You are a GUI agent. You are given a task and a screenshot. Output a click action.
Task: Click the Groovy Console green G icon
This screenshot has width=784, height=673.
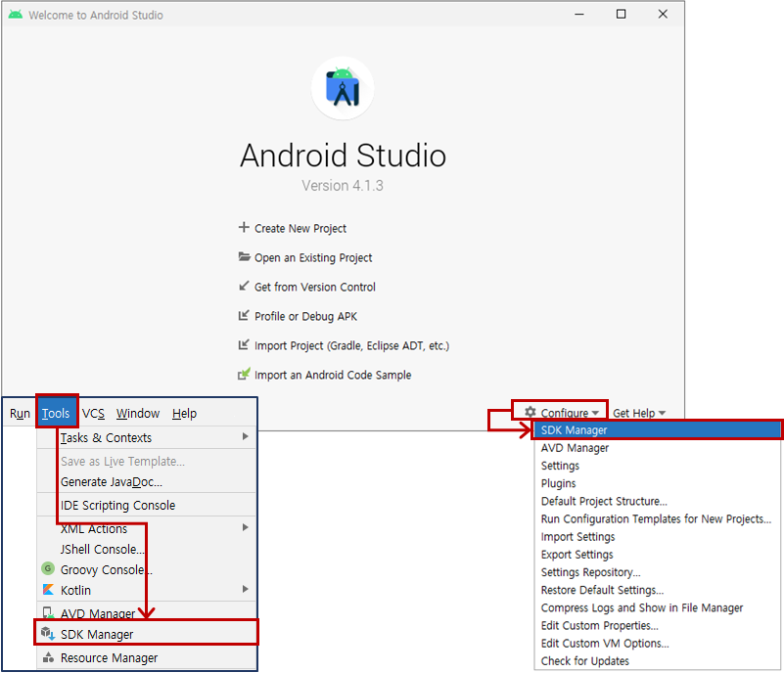click(x=48, y=568)
